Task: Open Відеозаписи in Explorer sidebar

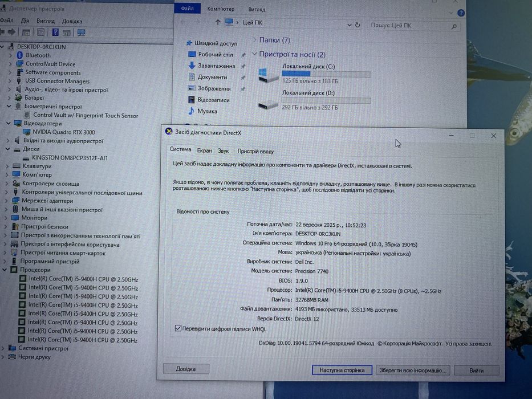Action: pyautogui.click(x=213, y=100)
